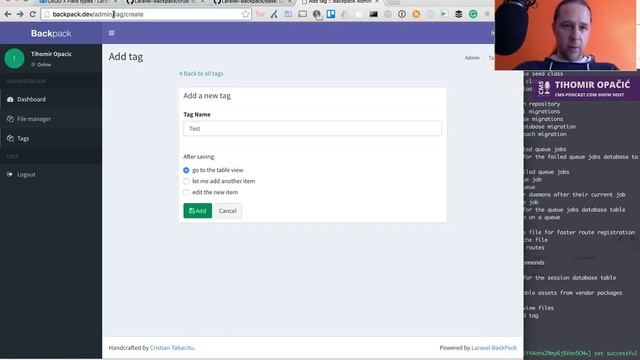Screen dimensions: 640x360
Task: Click the Admin breadcrumb link
Action: (472, 58)
